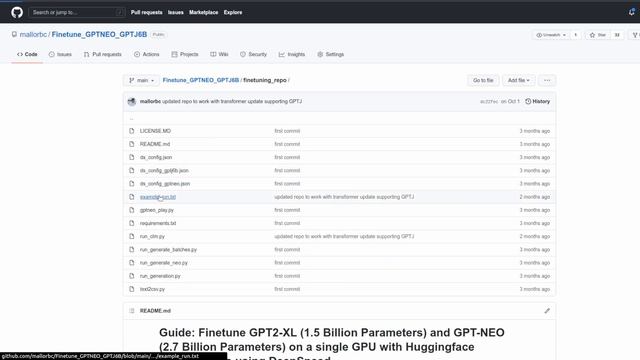The image size is (640, 360).
Task: Click the file icon beside run_generation.py
Action: coord(131,276)
